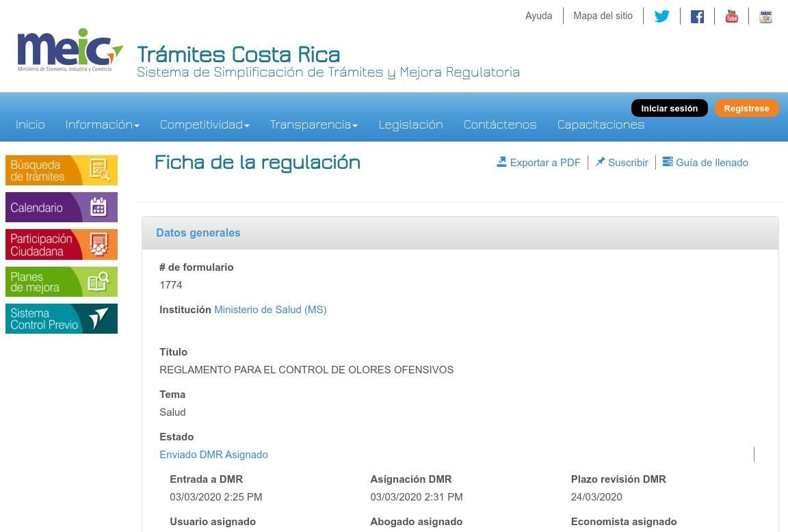Select the Asignación DMR date 03/03/2020 2:31 PM
This screenshot has height=532, width=788.
tap(417, 497)
